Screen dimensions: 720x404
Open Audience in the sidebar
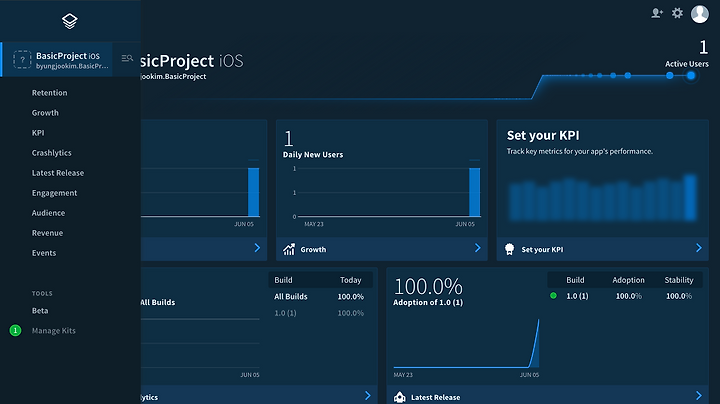click(48, 213)
